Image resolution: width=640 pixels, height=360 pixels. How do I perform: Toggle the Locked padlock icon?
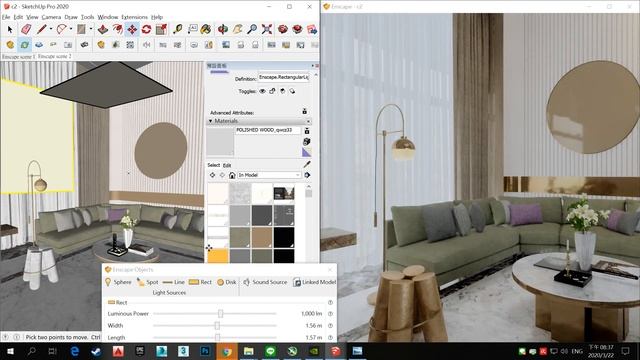pyautogui.click(x=272, y=91)
